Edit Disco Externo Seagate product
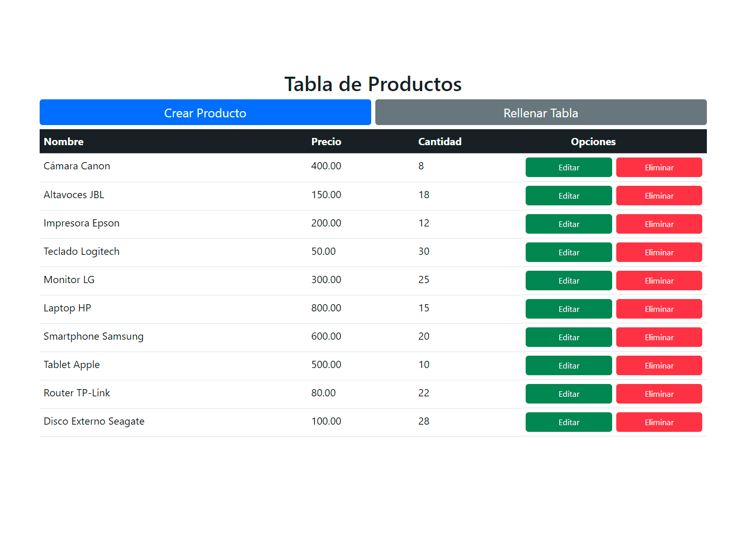746x560 pixels. tap(568, 422)
